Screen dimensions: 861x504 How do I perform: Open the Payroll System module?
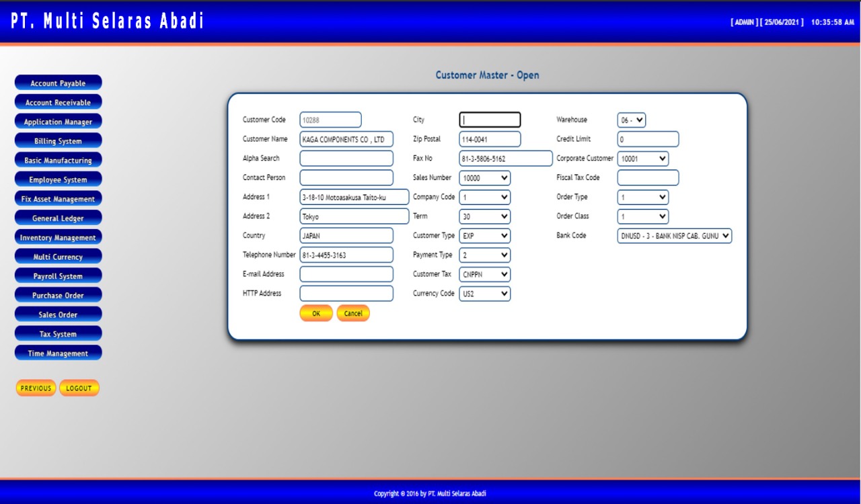(58, 276)
